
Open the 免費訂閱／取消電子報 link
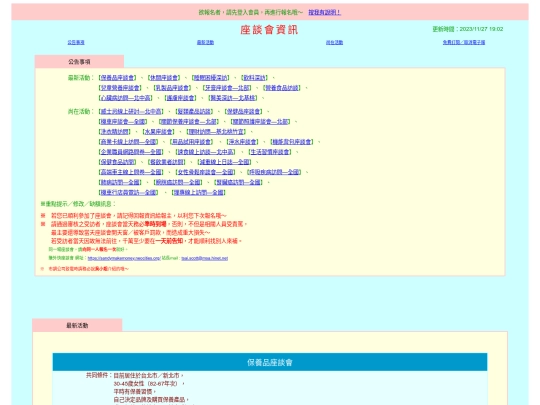coord(464,42)
